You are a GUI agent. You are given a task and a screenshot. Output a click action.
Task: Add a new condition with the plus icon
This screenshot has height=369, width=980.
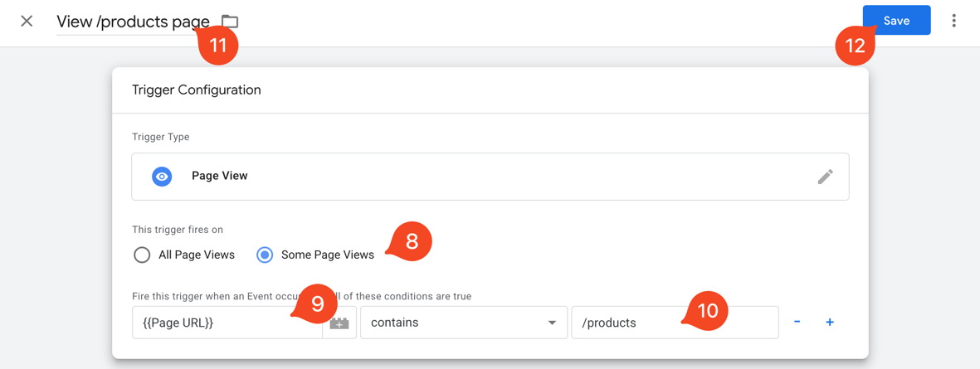829,322
